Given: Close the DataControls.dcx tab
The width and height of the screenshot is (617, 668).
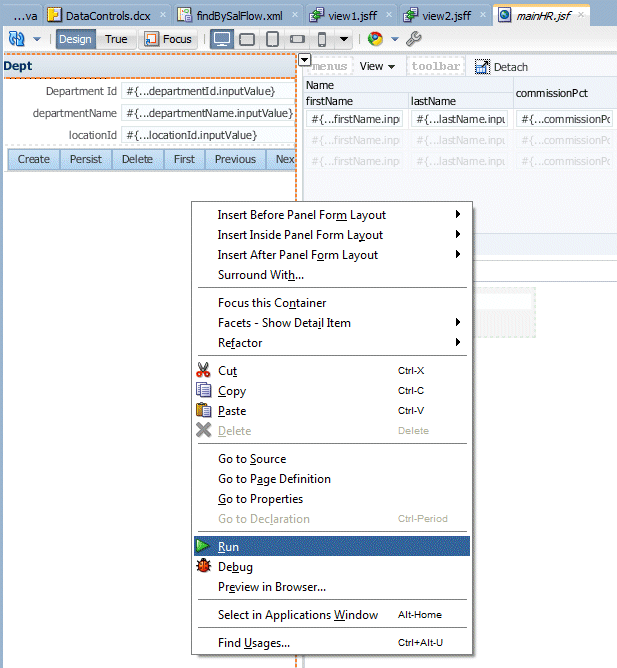Looking at the screenshot, I should point(163,15).
